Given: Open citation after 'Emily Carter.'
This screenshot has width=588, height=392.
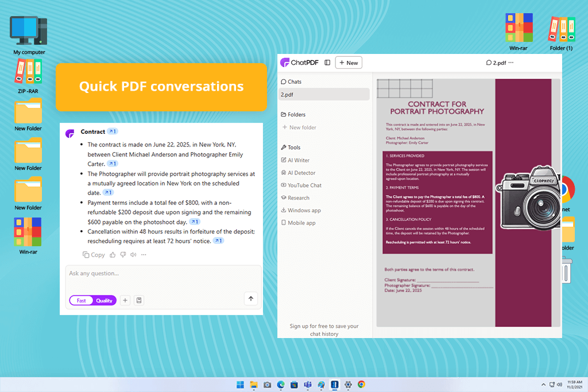Looking at the screenshot, I should (x=113, y=164).
